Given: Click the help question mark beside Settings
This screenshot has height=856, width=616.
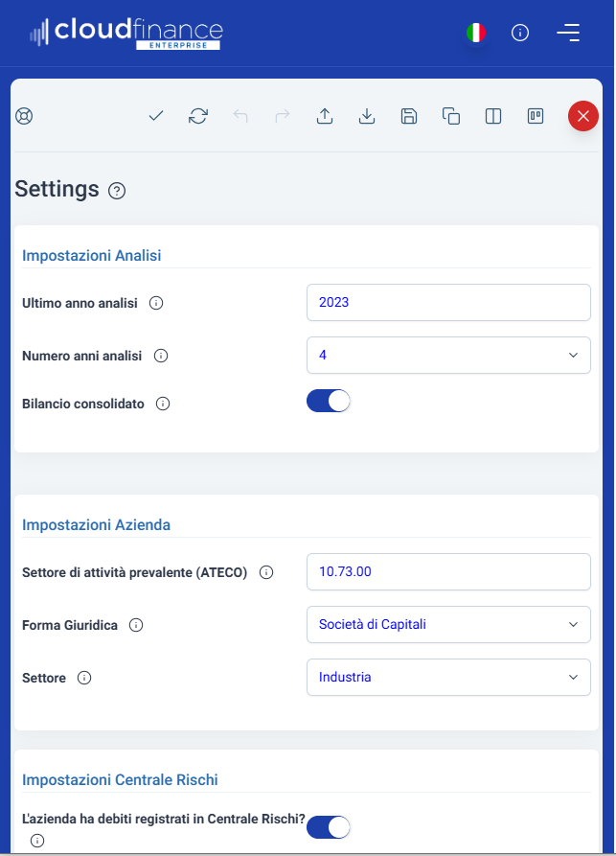Looking at the screenshot, I should [x=117, y=191].
